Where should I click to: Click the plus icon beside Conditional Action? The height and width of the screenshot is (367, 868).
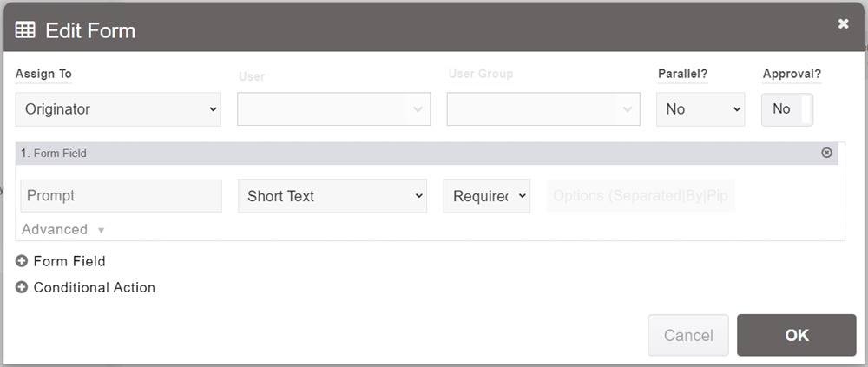click(22, 287)
